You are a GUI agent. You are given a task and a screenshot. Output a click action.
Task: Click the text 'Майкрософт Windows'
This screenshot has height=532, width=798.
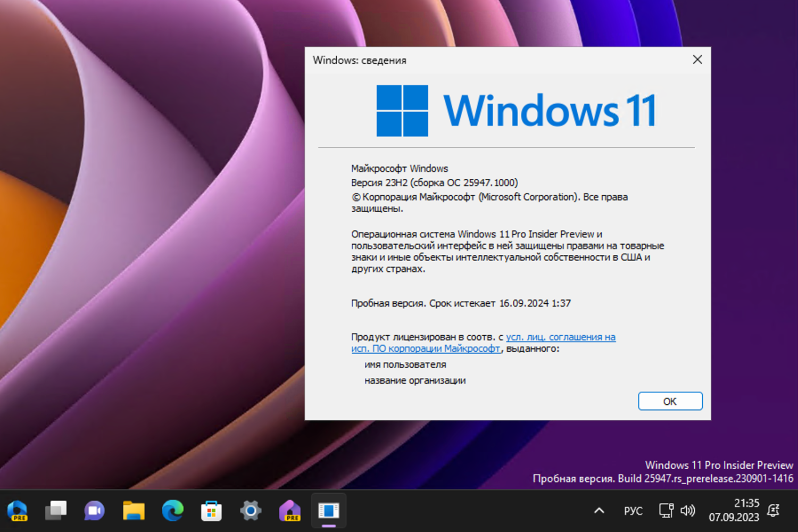pos(400,168)
